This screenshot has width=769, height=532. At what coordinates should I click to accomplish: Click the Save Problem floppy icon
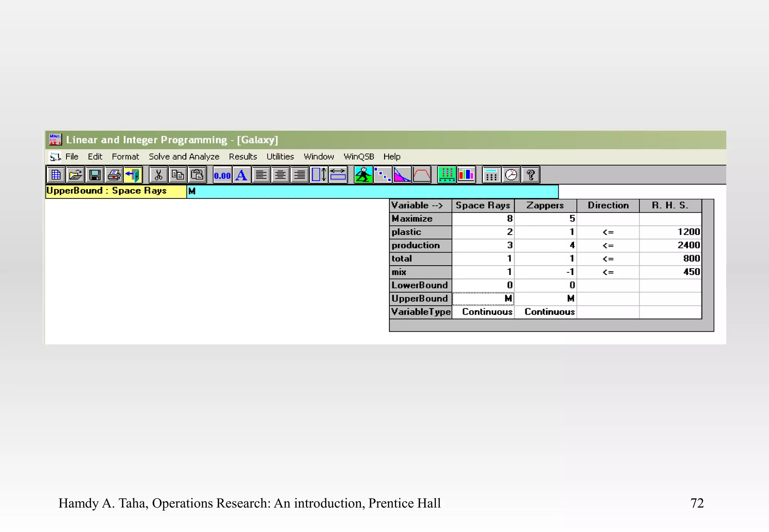(95, 175)
